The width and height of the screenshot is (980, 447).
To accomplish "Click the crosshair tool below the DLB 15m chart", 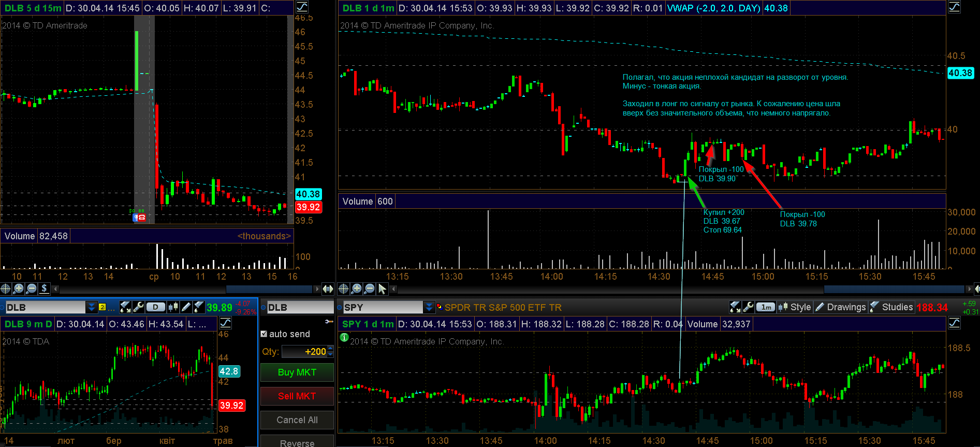I will pyautogui.click(x=6, y=289).
